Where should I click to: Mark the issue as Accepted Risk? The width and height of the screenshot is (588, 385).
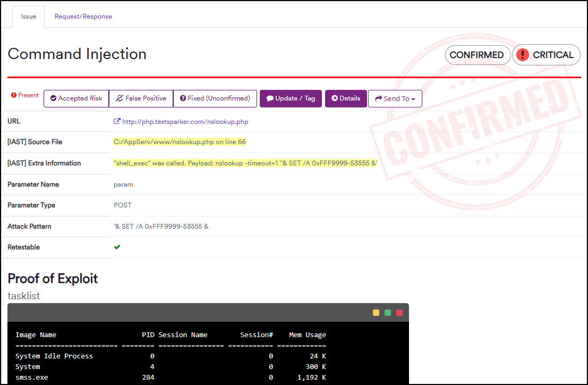pos(76,98)
